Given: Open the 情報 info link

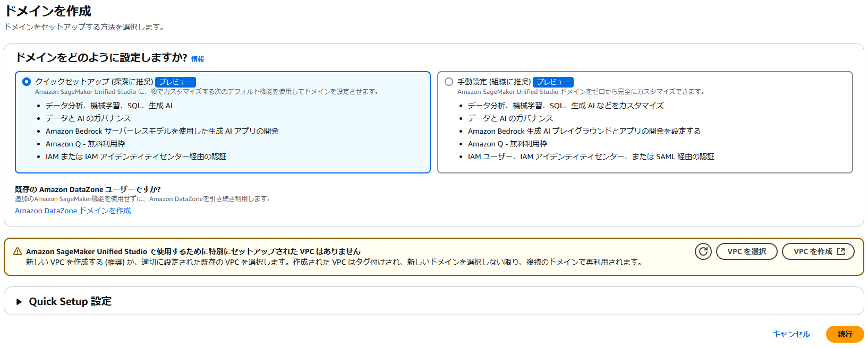Looking at the screenshot, I should 198,59.
